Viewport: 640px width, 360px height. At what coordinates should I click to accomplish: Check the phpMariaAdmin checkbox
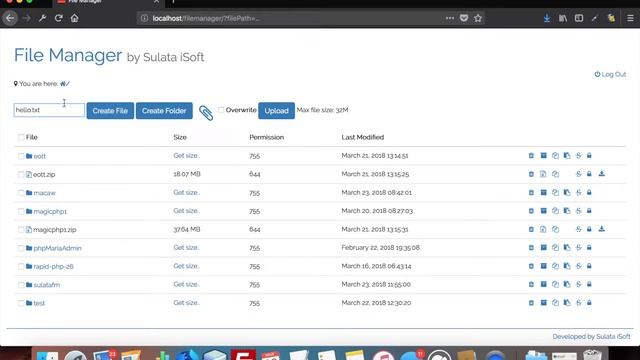coord(21,248)
